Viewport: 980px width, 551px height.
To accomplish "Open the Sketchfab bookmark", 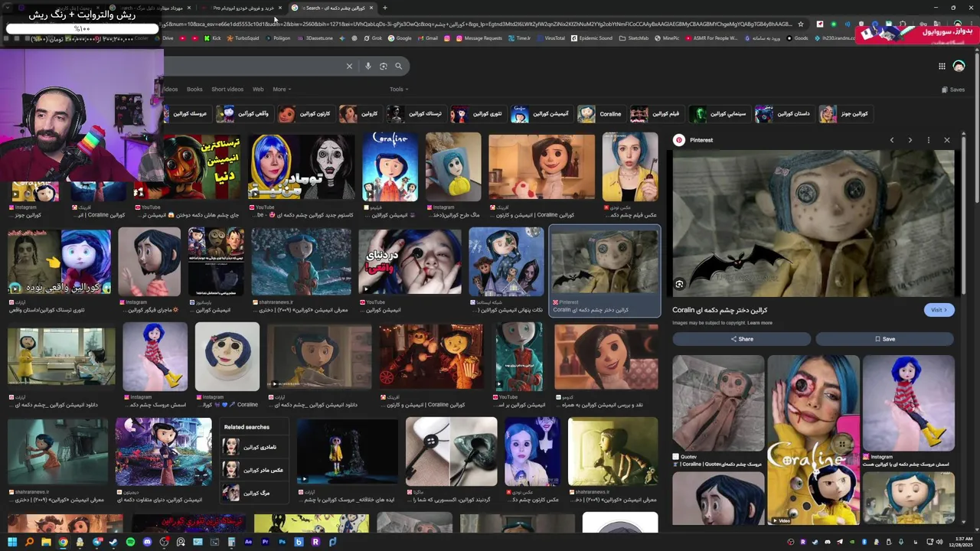I will click(633, 38).
